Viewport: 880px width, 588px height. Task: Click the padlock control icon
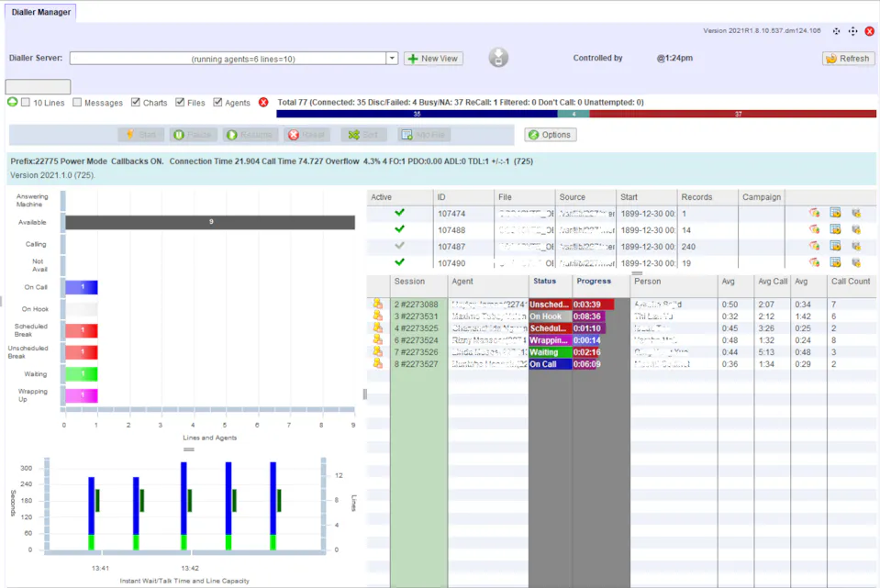tap(498, 58)
